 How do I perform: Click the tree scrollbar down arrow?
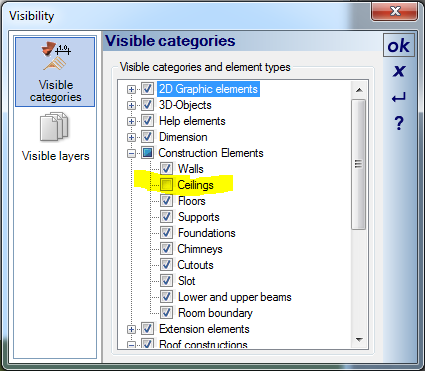(359, 340)
